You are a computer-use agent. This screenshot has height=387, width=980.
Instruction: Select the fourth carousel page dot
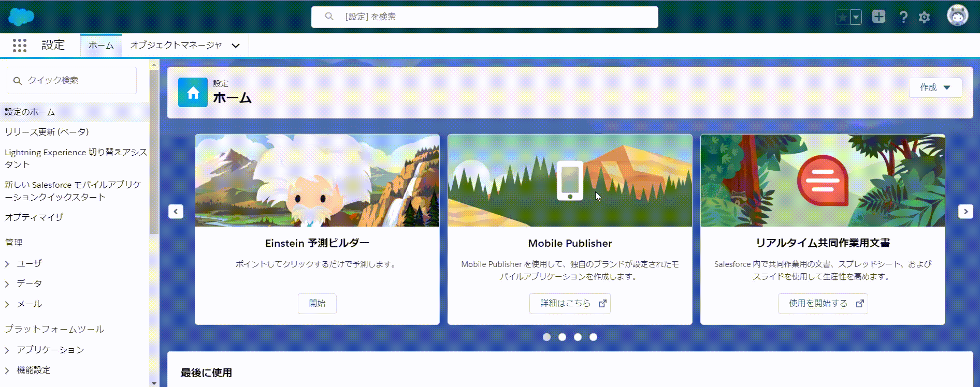tap(593, 337)
